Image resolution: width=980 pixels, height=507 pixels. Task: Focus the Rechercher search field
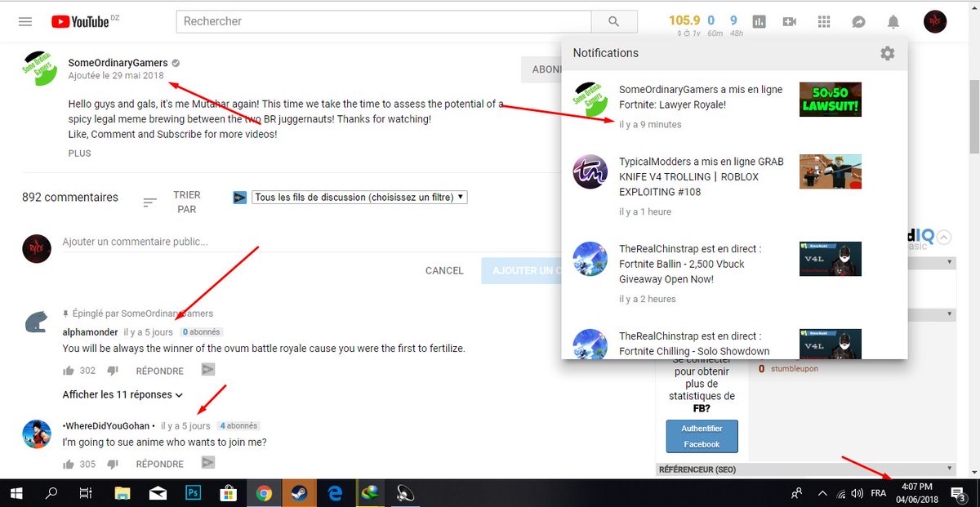pyautogui.click(x=382, y=21)
